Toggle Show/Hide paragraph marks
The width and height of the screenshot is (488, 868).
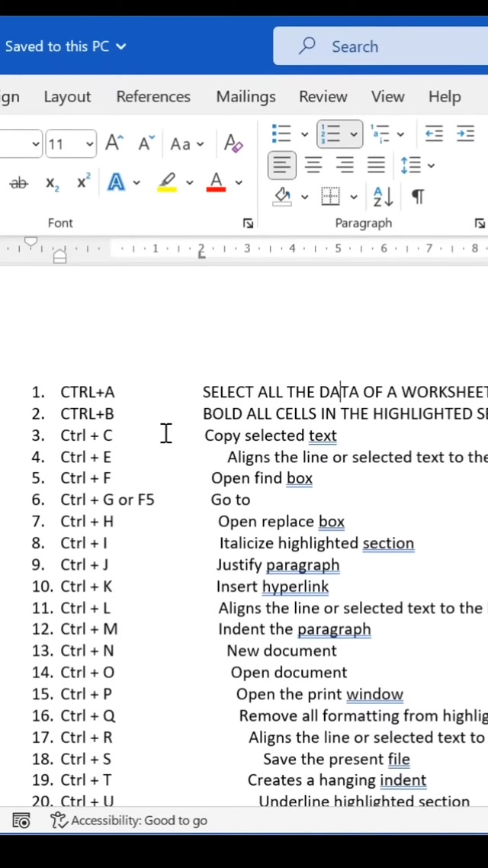pos(418,197)
